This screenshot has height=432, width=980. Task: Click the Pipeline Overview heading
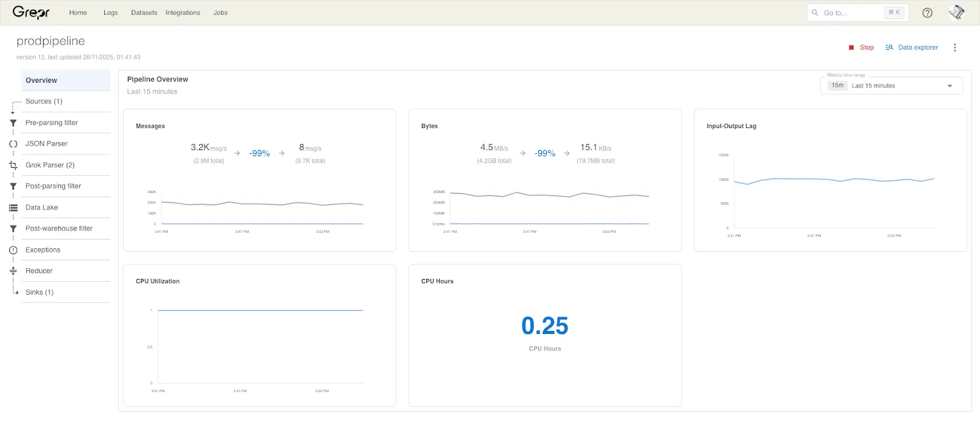pyautogui.click(x=157, y=80)
